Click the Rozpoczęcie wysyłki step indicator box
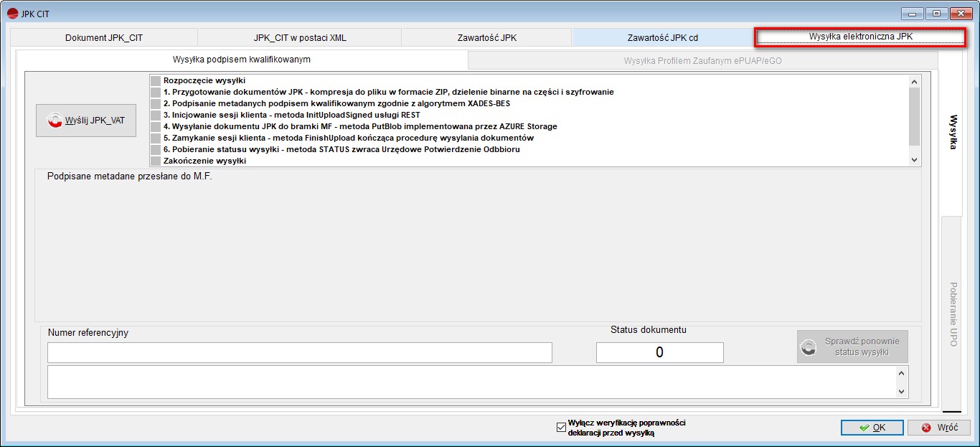 [156, 81]
